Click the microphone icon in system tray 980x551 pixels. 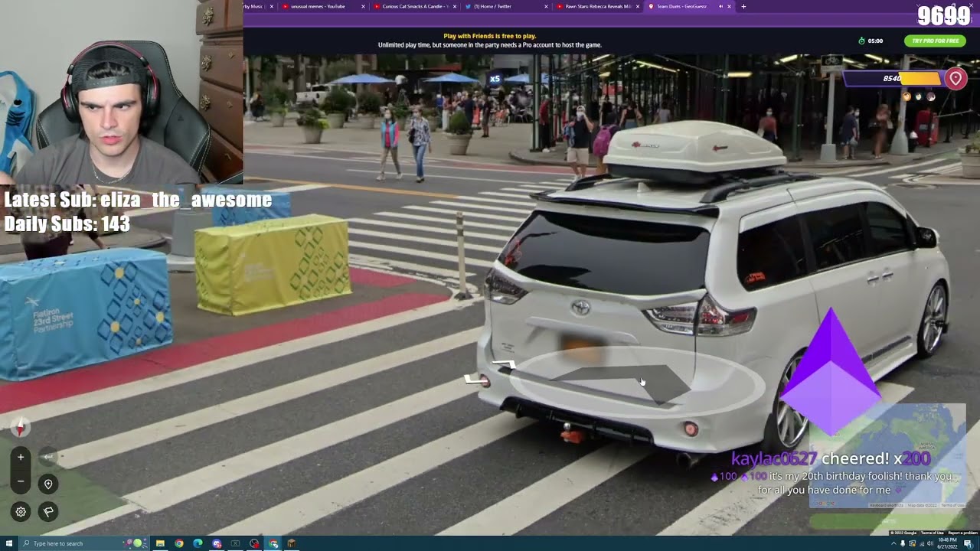pyautogui.click(x=903, y=543)
